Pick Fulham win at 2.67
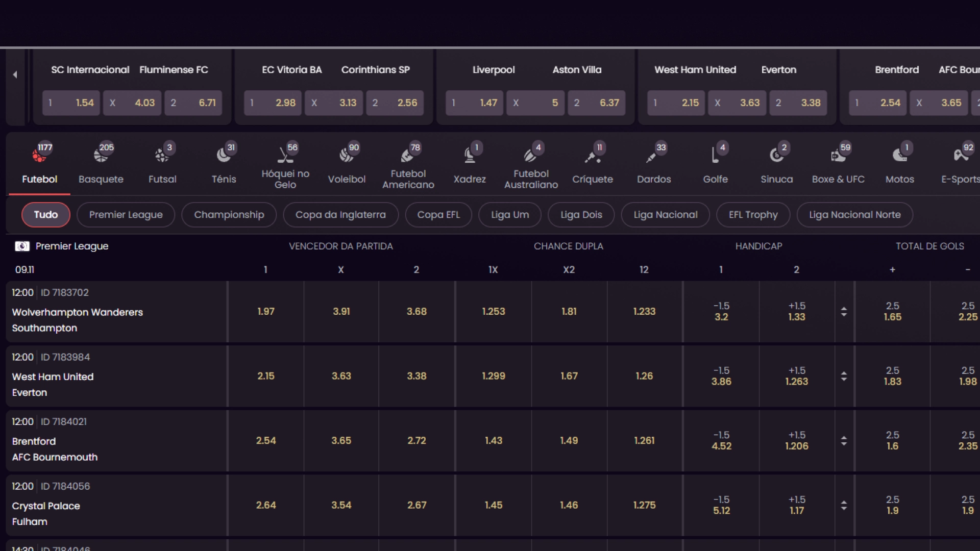The height and width of the screenshot is (551, 980). coord(416,506)
